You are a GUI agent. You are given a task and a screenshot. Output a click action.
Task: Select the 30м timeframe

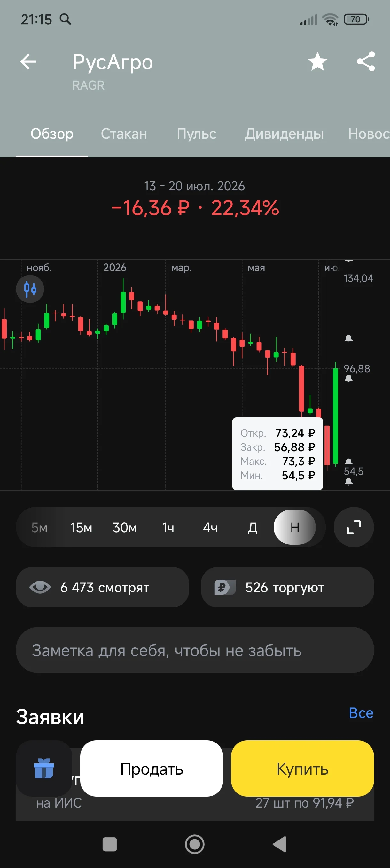pos(125,527)
